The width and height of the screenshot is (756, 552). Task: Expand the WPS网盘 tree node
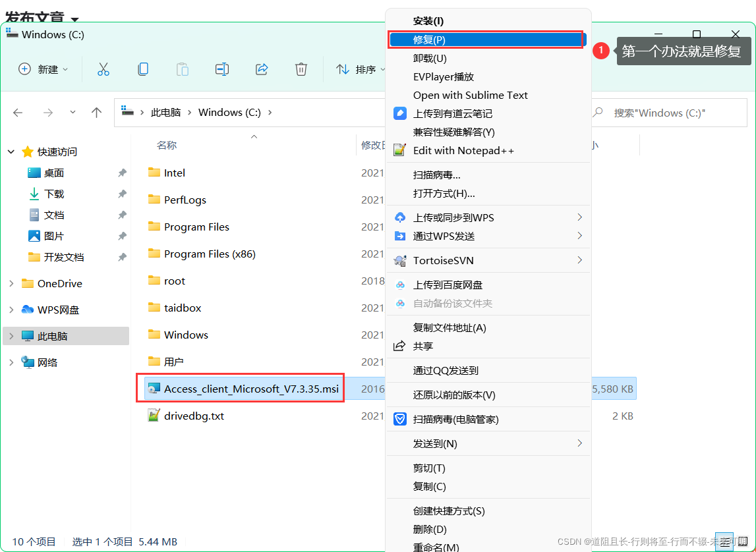(x=11, y=310)
